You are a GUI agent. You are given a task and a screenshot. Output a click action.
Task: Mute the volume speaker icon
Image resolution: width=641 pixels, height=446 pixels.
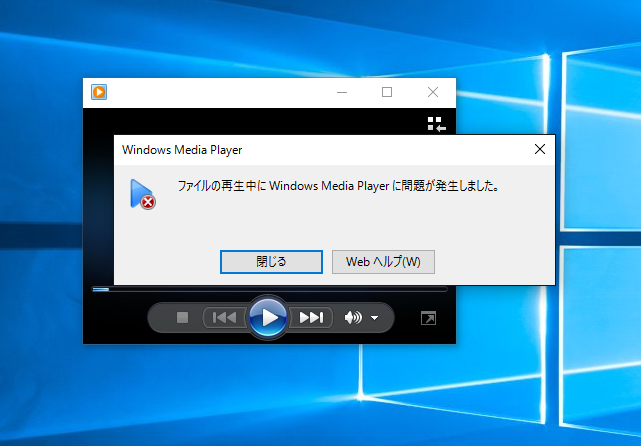coord(353,318)
